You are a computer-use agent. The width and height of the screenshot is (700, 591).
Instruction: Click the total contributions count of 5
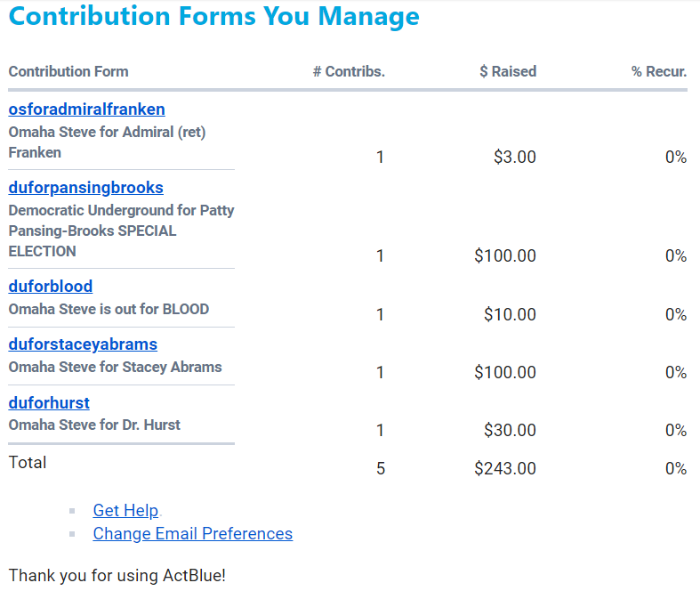click(x=381, y=468)
